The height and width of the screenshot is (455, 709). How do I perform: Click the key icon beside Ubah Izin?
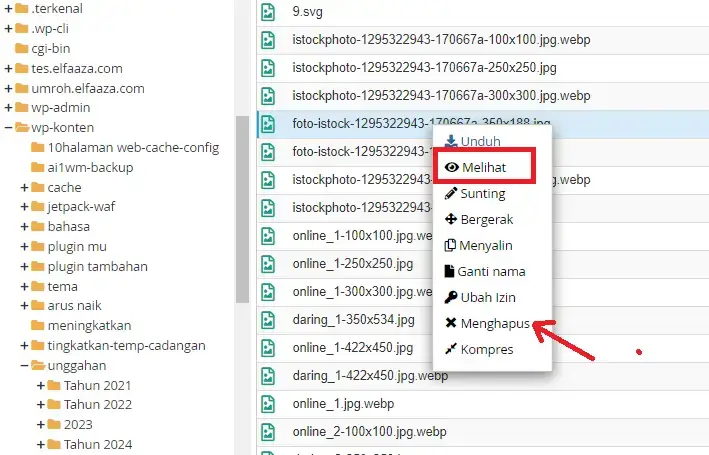tap(451, 297)
